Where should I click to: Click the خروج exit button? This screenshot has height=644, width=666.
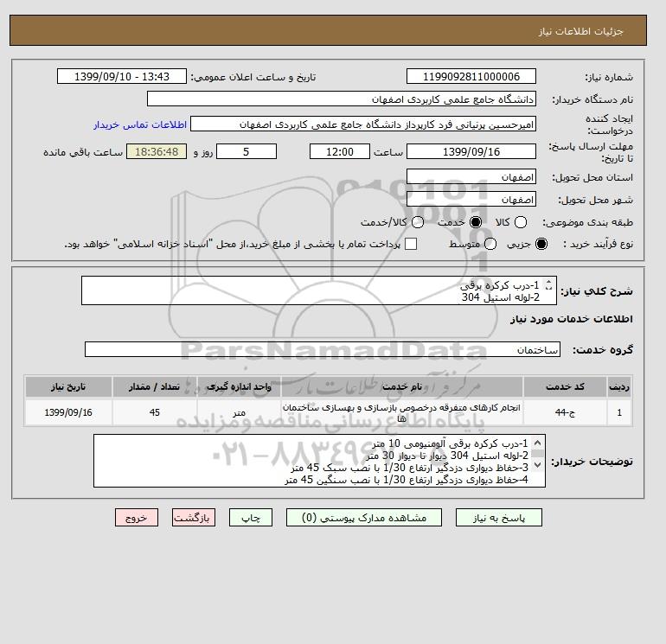coord(137,518)
